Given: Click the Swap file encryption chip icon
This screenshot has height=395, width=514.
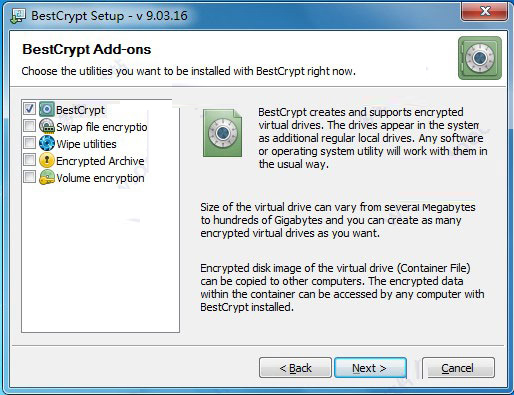Looking at the screenshot, I should (47, 126).
